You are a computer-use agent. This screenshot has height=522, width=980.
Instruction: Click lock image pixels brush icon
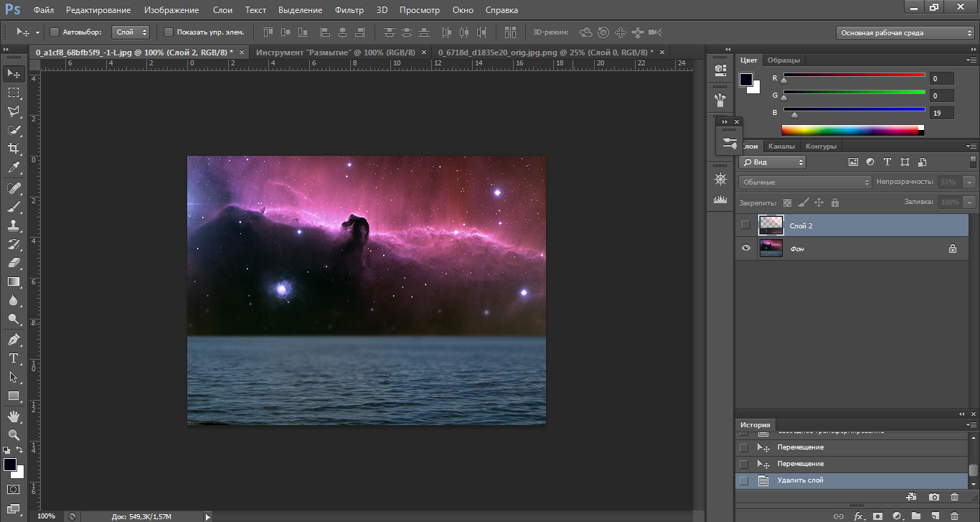[x=803, y=202]
